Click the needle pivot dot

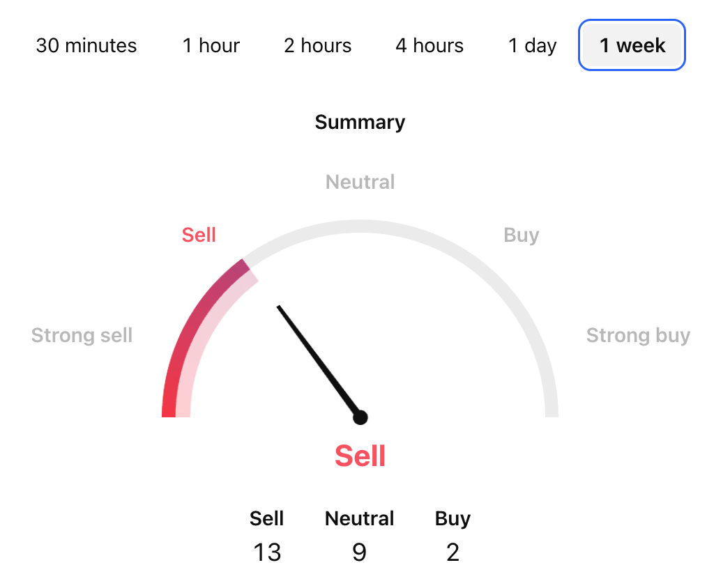point(360,417)
